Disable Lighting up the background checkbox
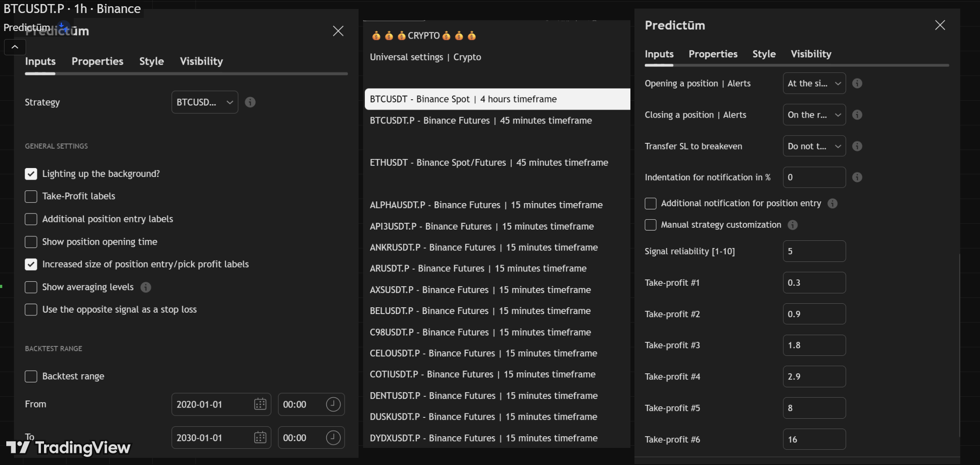 click(x=31, y=174)
